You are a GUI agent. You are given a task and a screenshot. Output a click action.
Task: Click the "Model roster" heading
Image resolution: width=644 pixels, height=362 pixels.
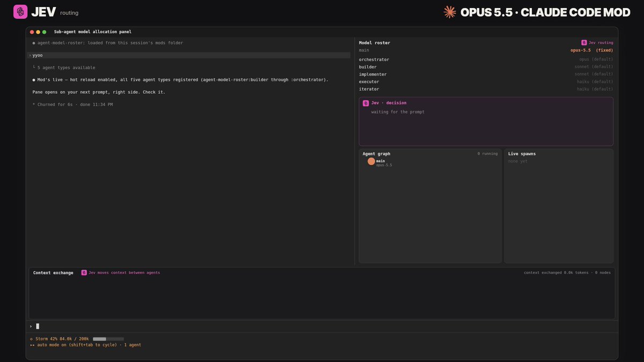(x=375, y=43)
